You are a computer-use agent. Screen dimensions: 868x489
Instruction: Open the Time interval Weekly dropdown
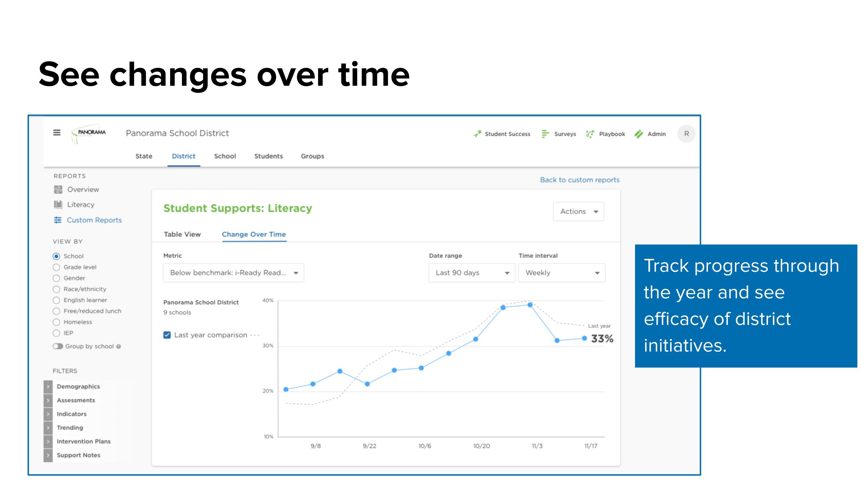click(x=562, y=273)
